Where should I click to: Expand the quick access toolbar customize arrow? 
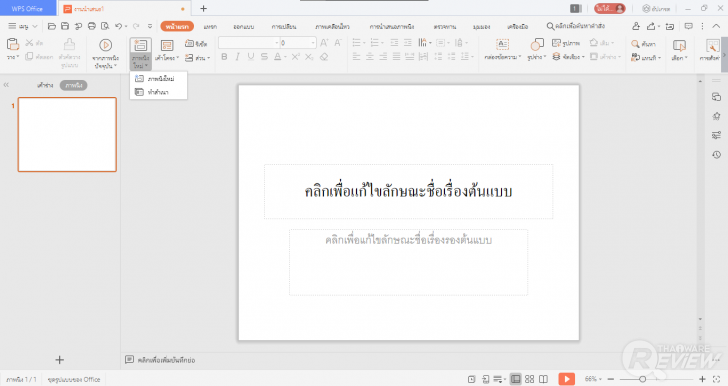point(150,26)
